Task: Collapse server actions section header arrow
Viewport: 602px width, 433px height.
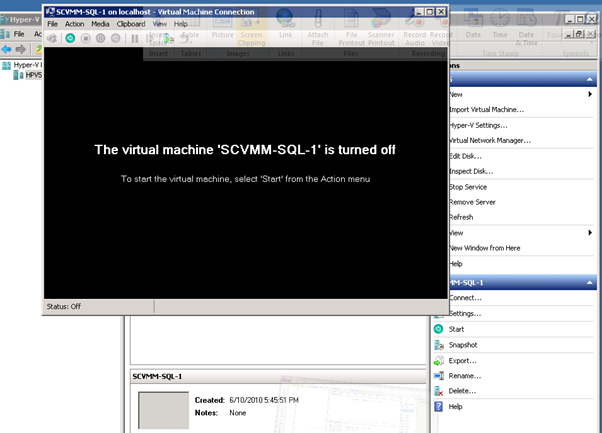Action: point(590,79)
